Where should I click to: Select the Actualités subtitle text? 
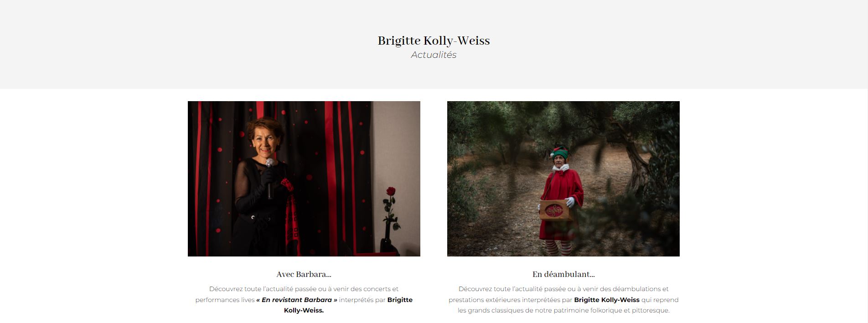[434, 55]
